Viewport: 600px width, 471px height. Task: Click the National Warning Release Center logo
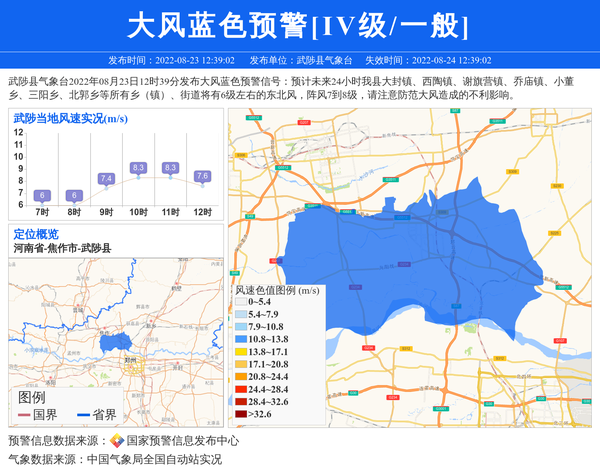[117, 440]
